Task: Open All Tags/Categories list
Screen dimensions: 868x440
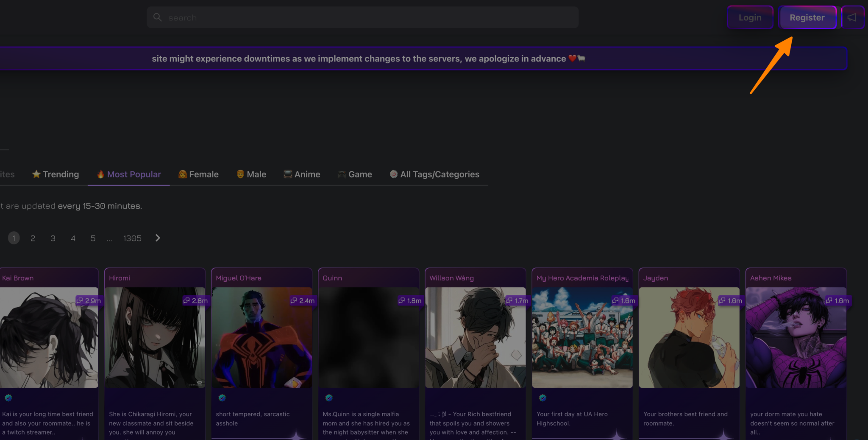Action: click(x=434, y=174)
